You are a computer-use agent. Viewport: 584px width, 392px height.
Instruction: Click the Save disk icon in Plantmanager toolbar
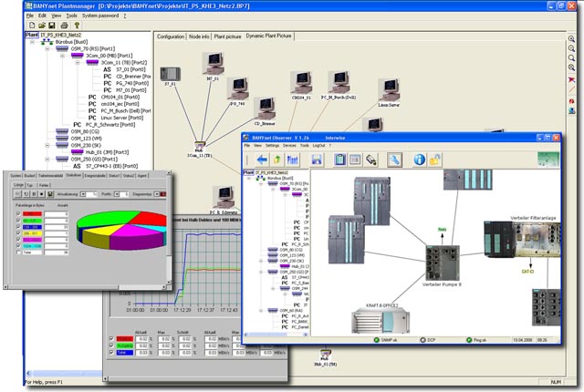[52, 26]
